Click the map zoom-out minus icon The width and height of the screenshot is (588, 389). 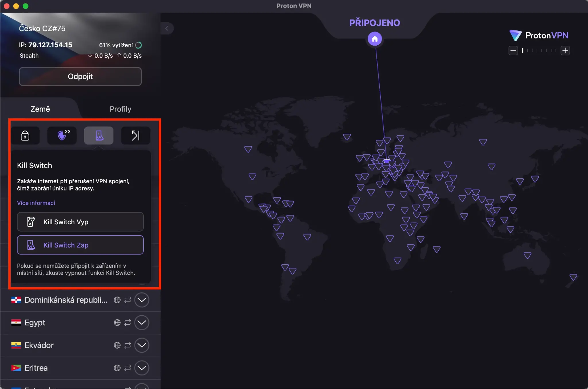click(513, 51)
